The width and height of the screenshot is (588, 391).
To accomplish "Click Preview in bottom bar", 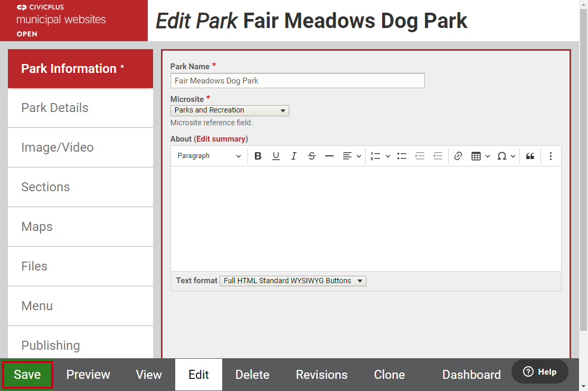I will click(x=88, y=375).
